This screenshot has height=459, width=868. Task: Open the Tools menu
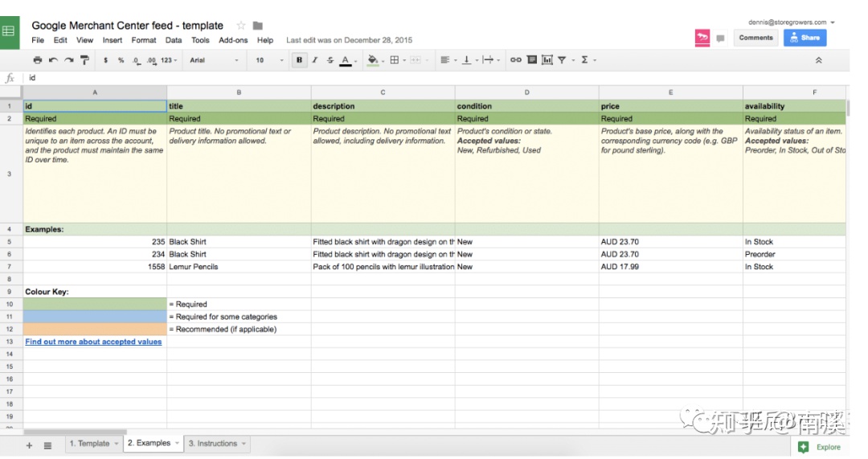tap(200, 40)
